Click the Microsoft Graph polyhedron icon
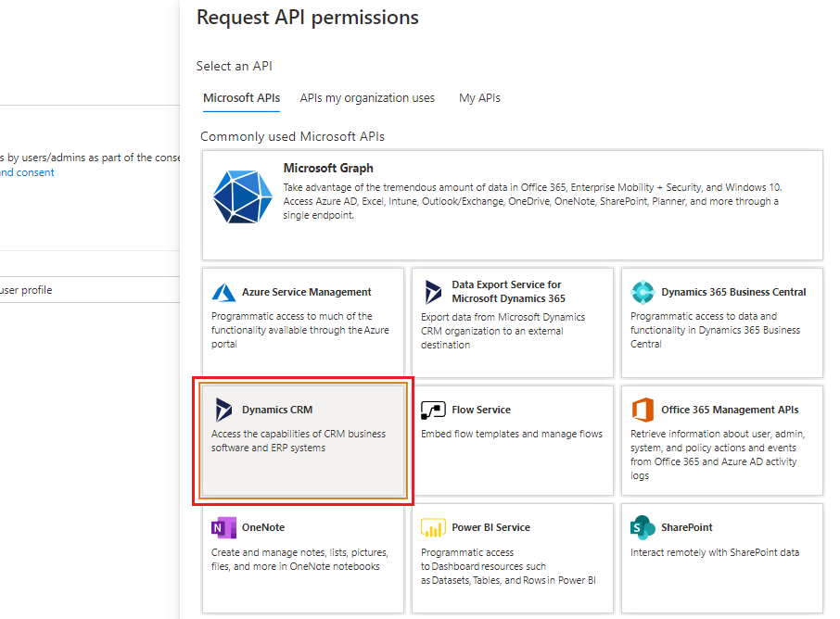Screen dimensions: 840x619 (x=243, y=196)
